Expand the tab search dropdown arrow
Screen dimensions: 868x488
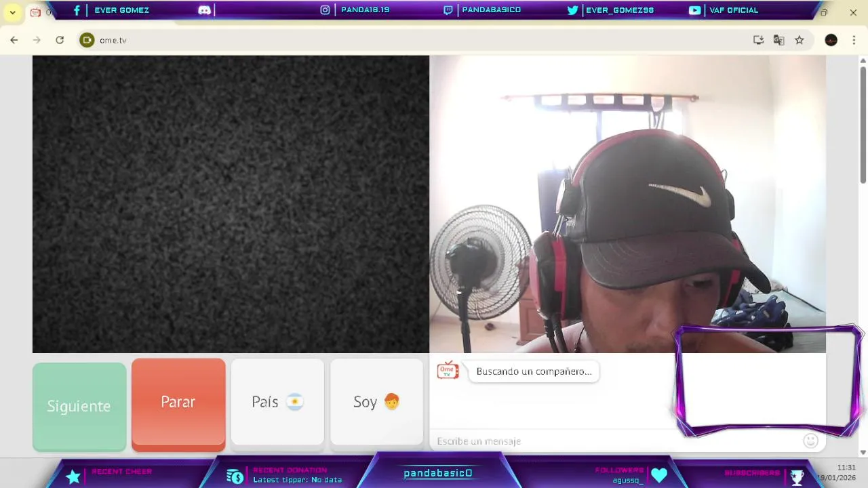(x=12, y=12)
